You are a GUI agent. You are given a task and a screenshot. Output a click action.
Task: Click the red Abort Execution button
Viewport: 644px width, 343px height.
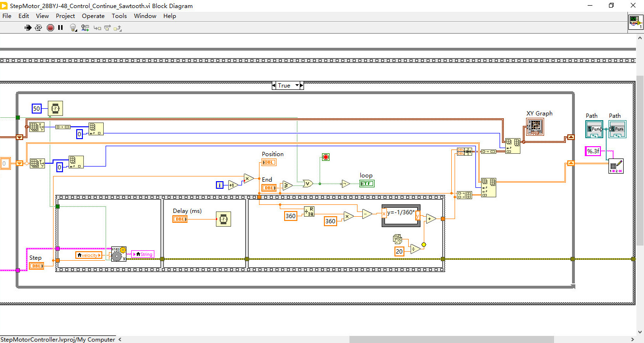[50, 27]
